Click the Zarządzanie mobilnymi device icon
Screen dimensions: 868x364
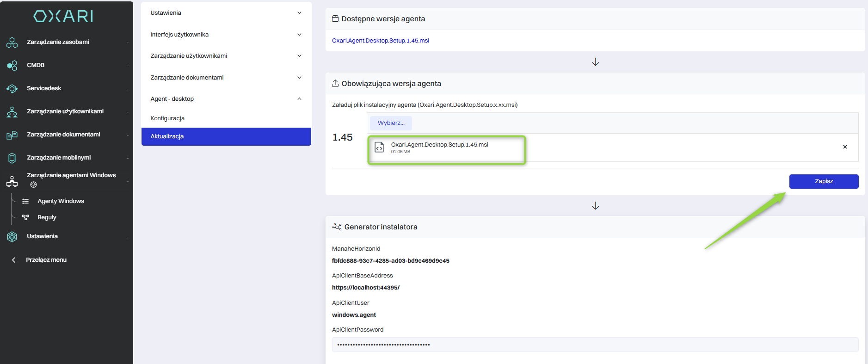pyautogui.click(x=12, y=158)
